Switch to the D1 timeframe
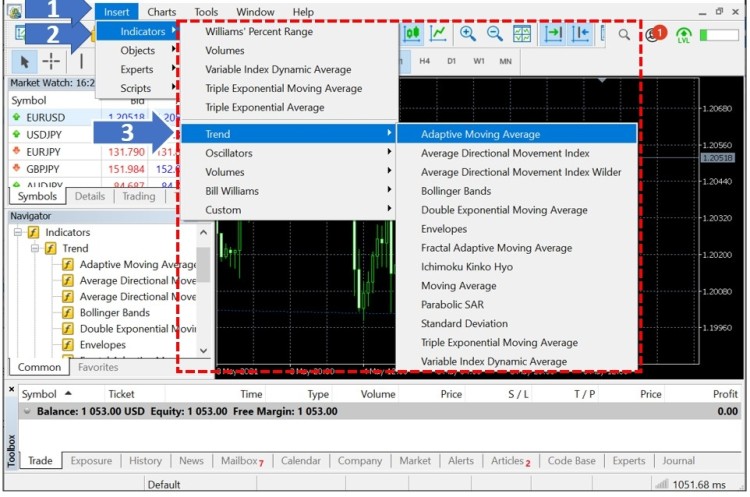The width and height of the screenshot is (750, 497). click(x=452, y=61)
